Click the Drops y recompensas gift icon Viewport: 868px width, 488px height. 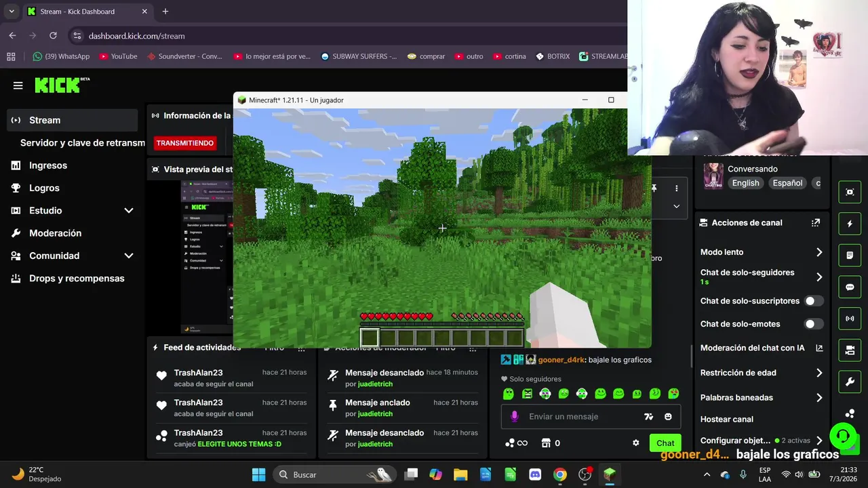[16, 279]
